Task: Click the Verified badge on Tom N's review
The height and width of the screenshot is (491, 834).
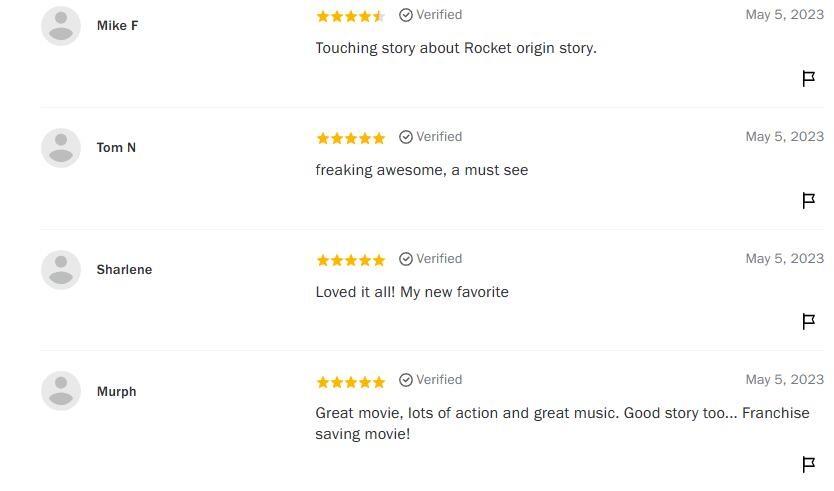Action: (x=431, y=137)
